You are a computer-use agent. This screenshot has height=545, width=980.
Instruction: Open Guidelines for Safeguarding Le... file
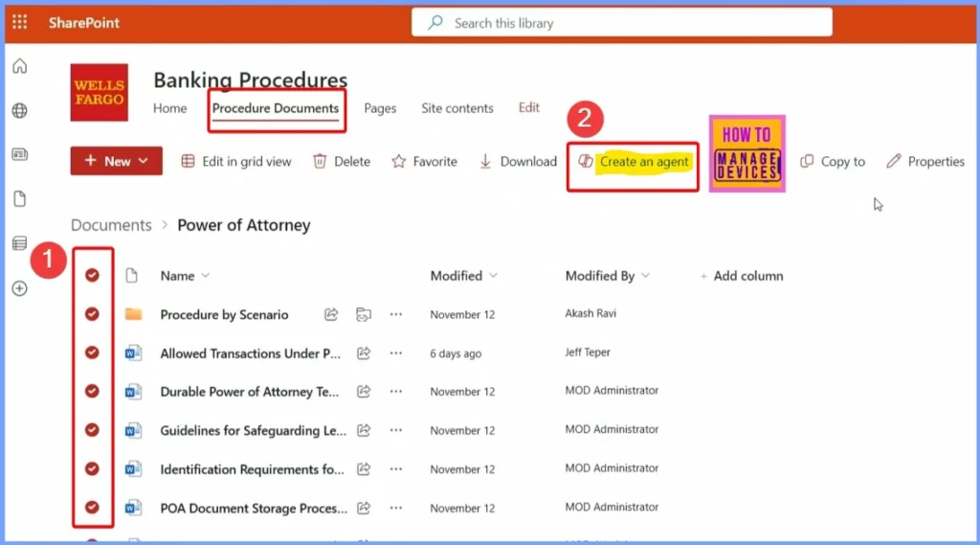click(253, 430)
